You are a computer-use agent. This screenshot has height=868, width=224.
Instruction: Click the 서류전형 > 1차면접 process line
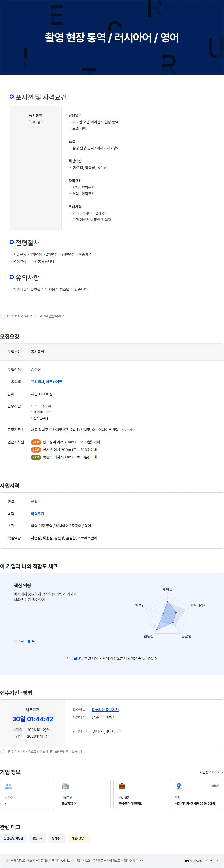click(52, 254)
